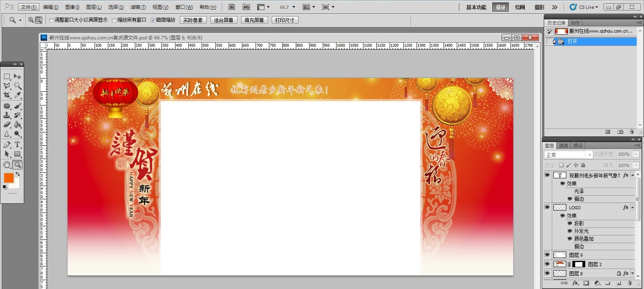
Task: Select the Path Selection tool
Action: point(7,154)
